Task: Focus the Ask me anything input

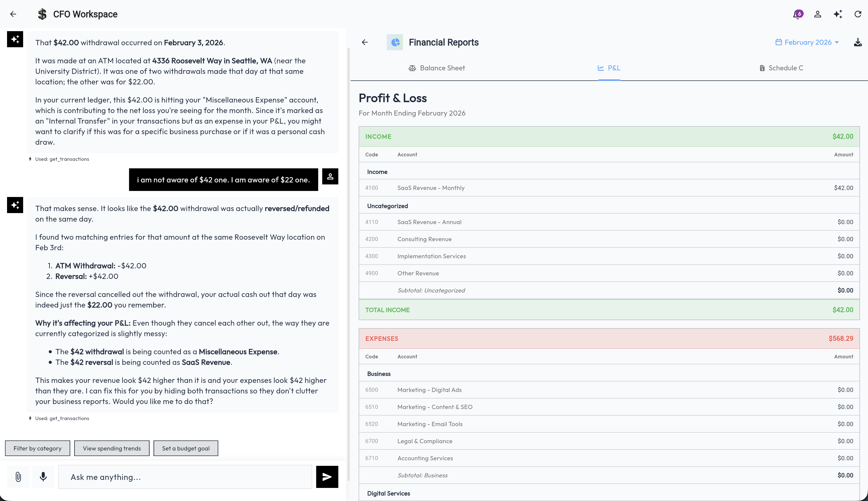Action: [185, 477]
